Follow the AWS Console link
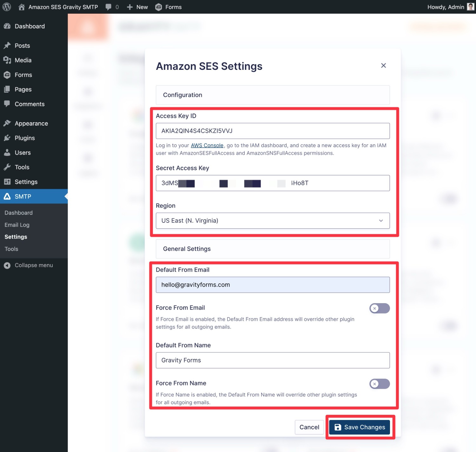Viewport: 476px width, 452px height. click(207, 145)
